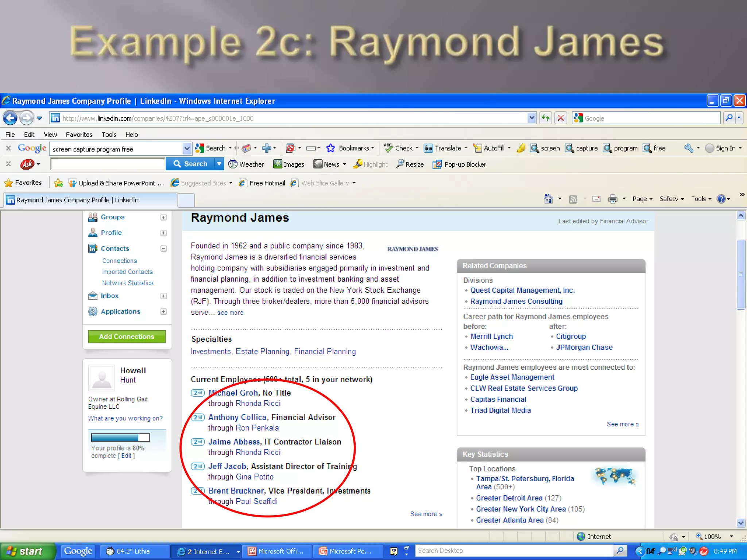Click the Google toolbar Search button

tap(210, 148)
